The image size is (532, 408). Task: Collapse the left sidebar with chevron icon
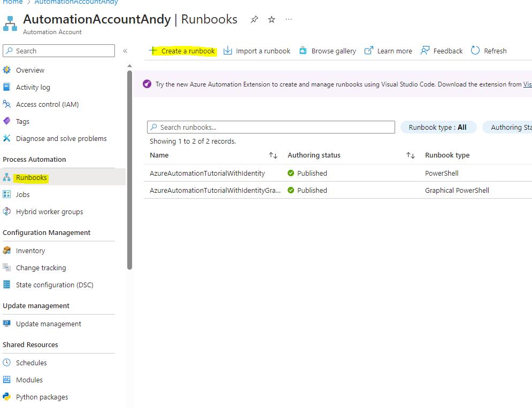[125, 51]
